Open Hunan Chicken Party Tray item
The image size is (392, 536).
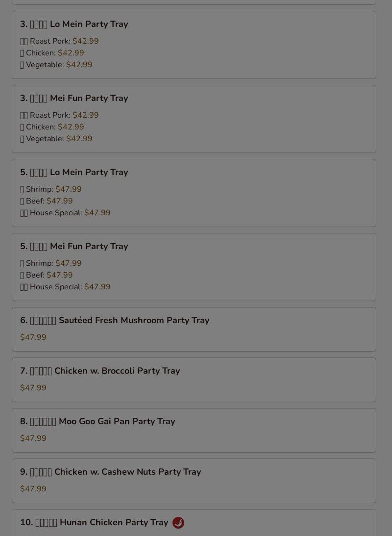[194, 523]
